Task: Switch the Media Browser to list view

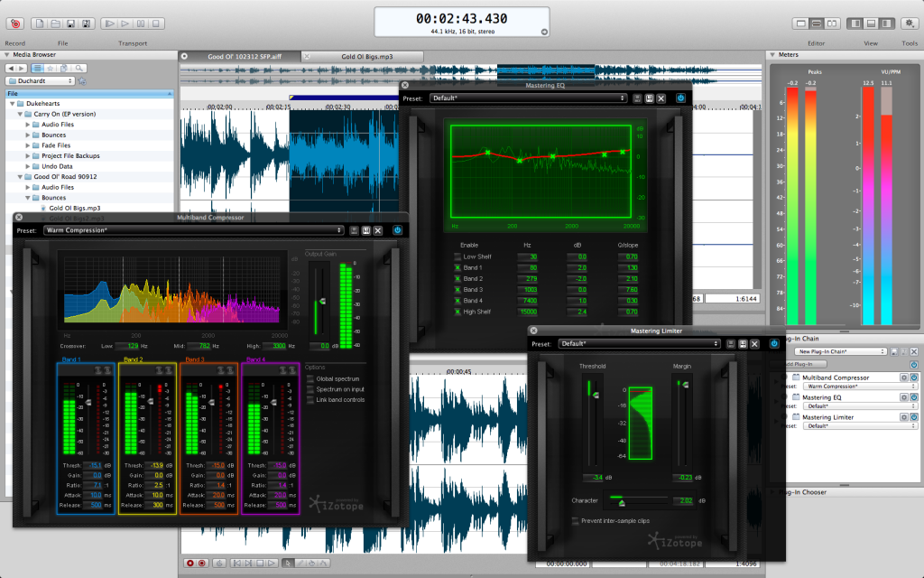Action: tap(38, 69)
